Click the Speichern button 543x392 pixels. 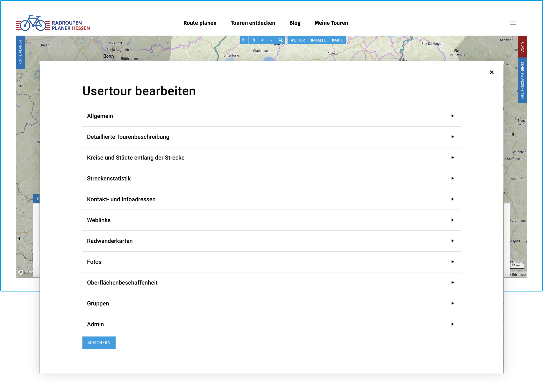(x=99, y=342)
